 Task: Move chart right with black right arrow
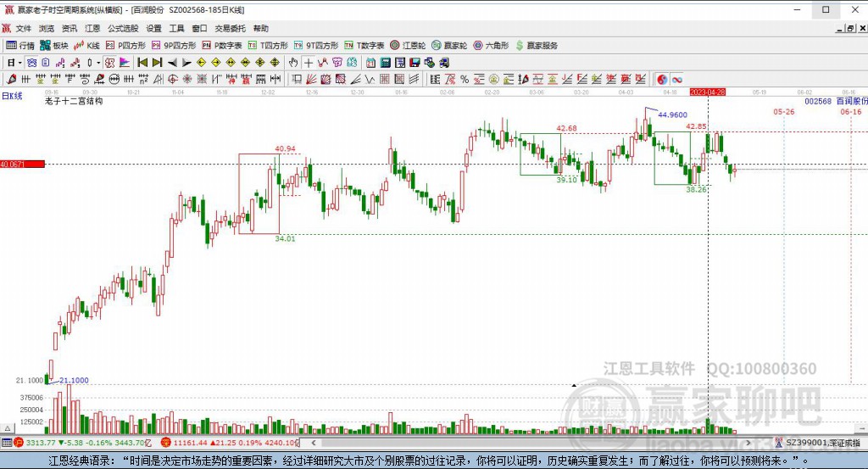coord(187,63)
